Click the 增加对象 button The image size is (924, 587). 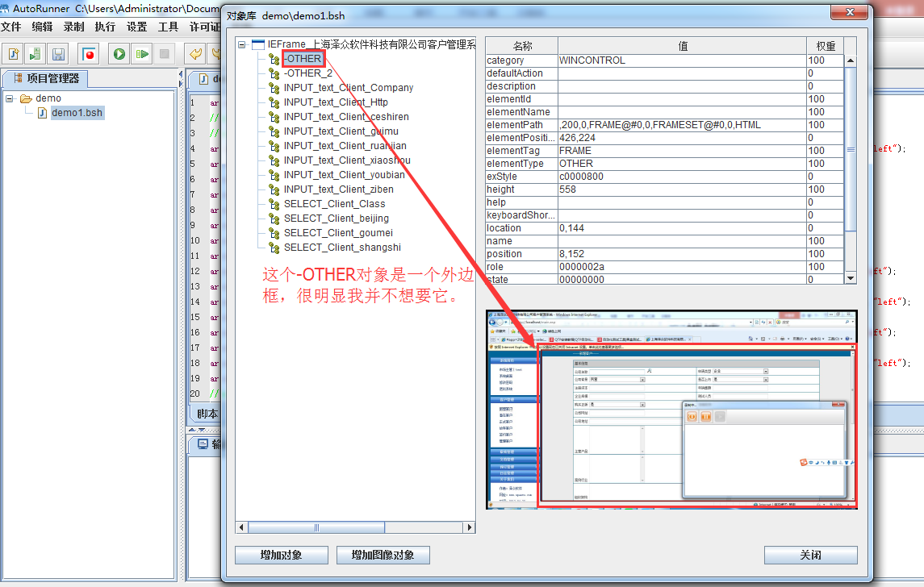coord(281,555)
